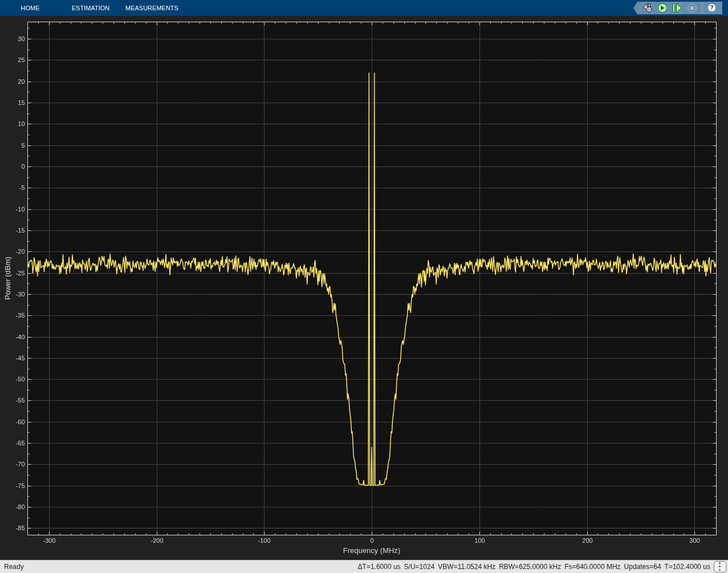Click the y-axis tick label -50
The width and height of the screenshot is (728, 573).
pos(20,379)
